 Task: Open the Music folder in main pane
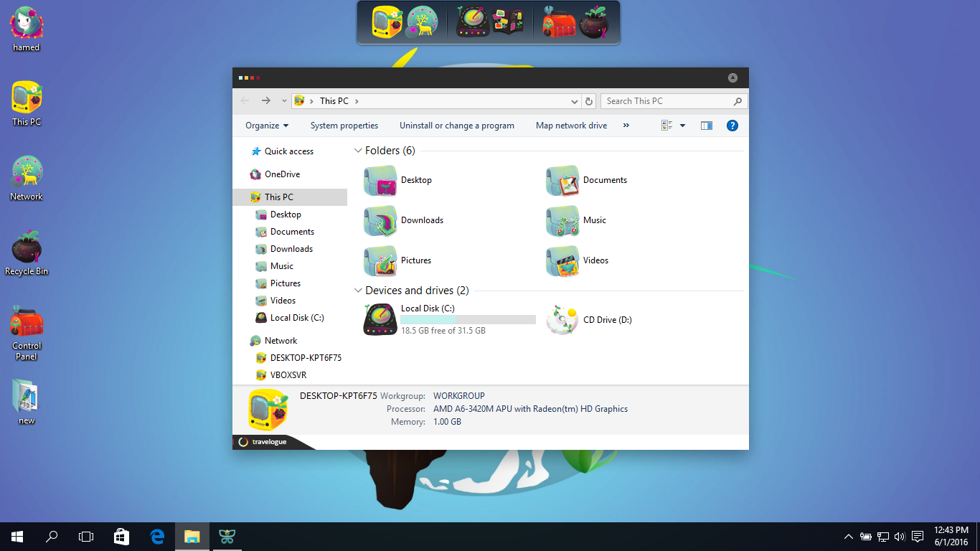(562, 221)
